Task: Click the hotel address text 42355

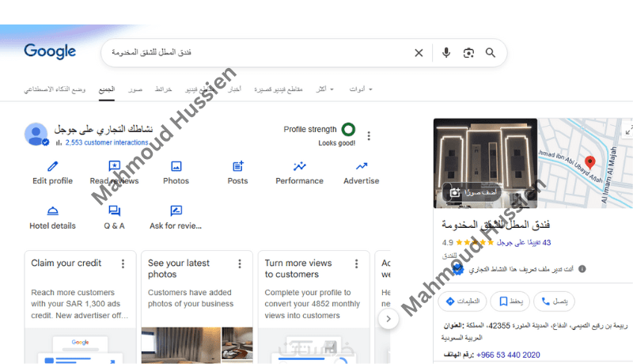Action: 535,331
